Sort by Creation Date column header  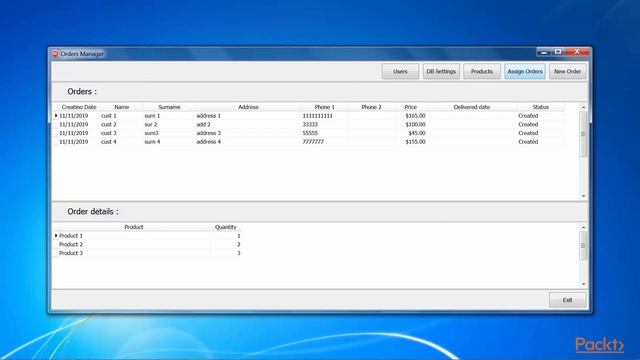pos(79,107)
